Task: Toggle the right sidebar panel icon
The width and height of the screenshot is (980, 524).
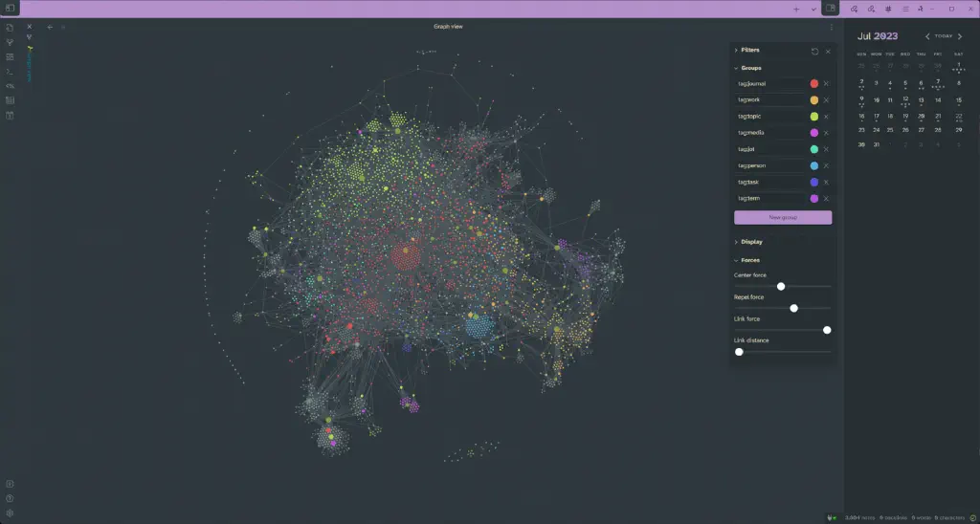Action: 831,9
